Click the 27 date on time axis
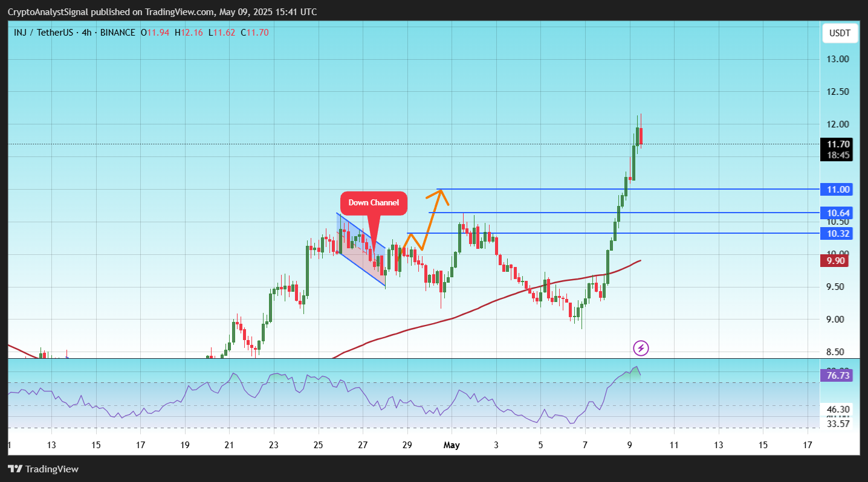The width and height of the screenshot is (868, 482). click(x=363, y=445)
